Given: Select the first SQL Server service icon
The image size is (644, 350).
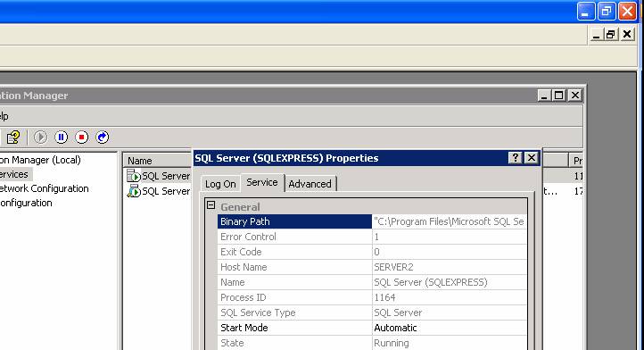Looking at the screenshot, I should tap(134, 176).
